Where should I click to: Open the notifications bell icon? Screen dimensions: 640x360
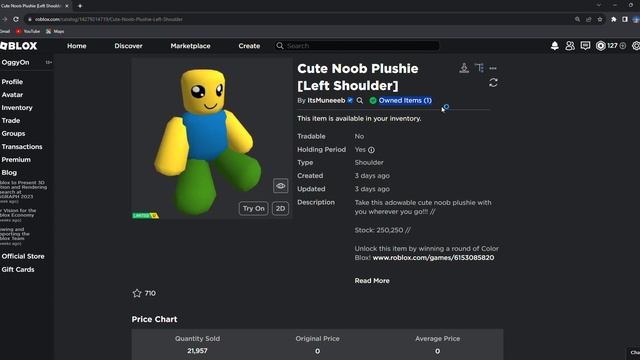click(554, 46)
